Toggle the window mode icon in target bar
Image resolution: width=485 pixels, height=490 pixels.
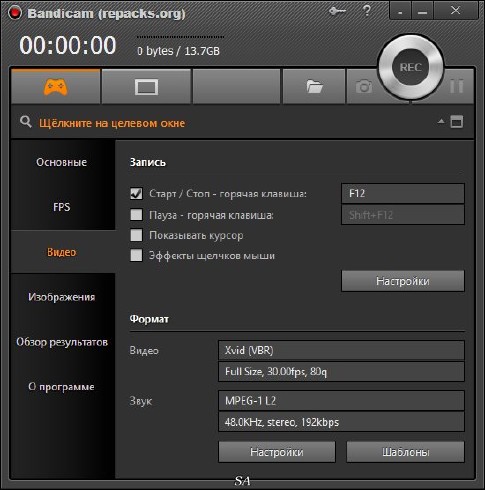coord(457,122)
